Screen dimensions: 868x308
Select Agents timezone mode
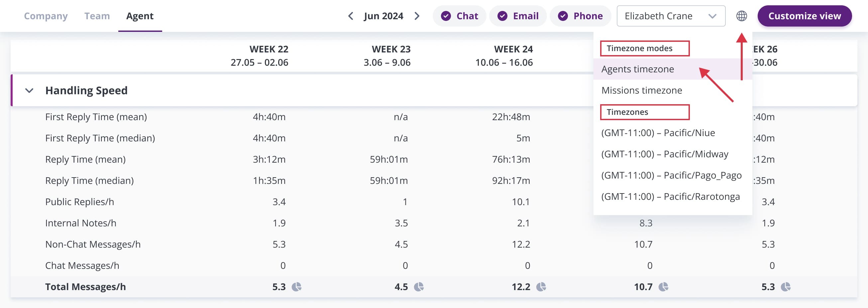(637, 69)
